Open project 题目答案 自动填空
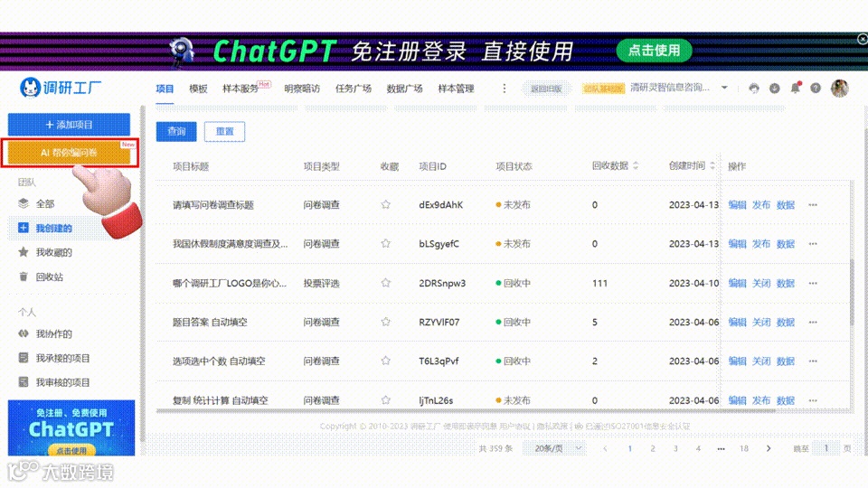This screenshot has height=488, width=868. click(x=210, y=322)
